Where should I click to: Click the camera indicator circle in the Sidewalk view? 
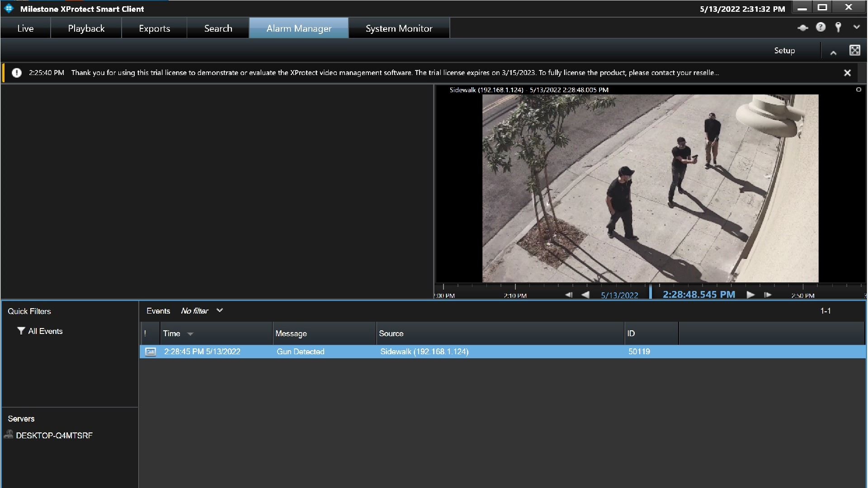point(859,89)
